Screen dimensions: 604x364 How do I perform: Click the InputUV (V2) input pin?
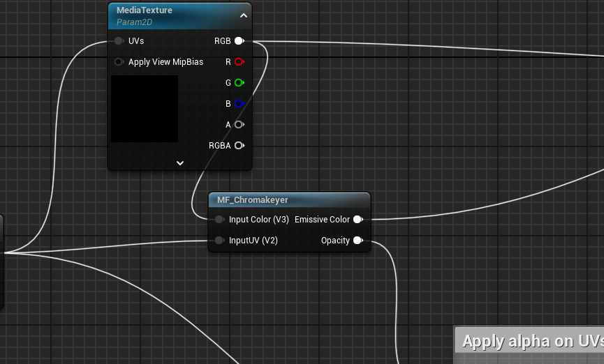pos(219,240)
